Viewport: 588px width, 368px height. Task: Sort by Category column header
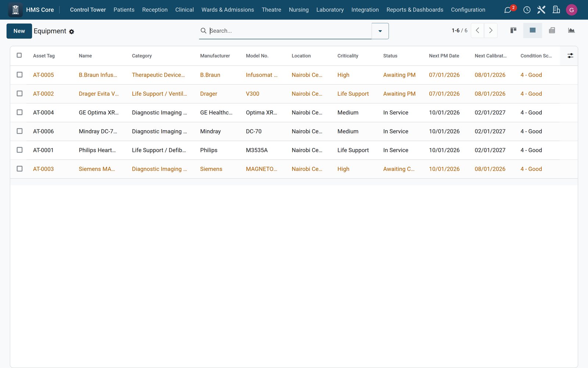(x=142, y=56)
